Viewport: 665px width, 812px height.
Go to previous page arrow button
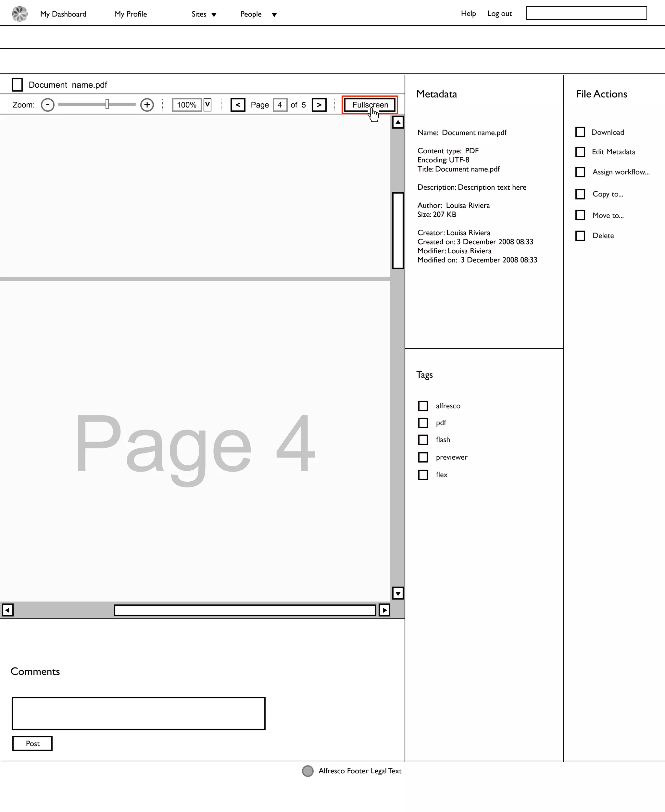[x=238, y=105]
